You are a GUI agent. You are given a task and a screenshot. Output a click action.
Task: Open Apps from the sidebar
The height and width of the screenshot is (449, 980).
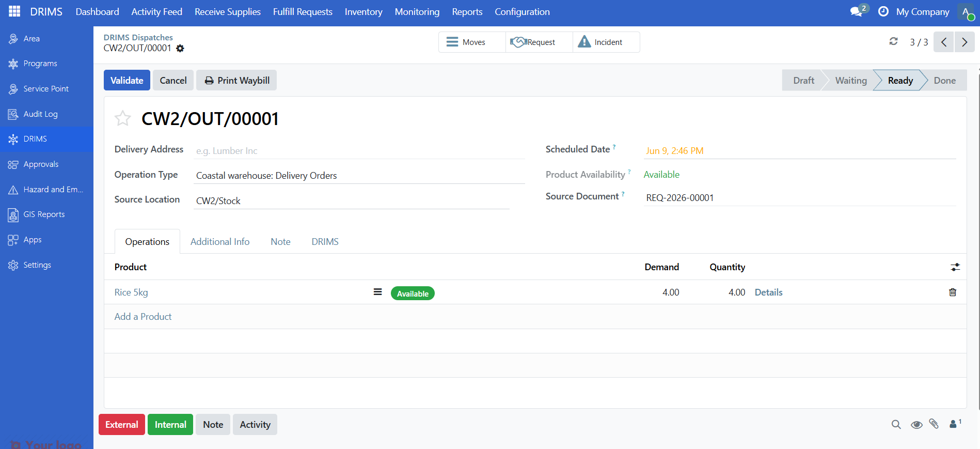click(46, 240)
